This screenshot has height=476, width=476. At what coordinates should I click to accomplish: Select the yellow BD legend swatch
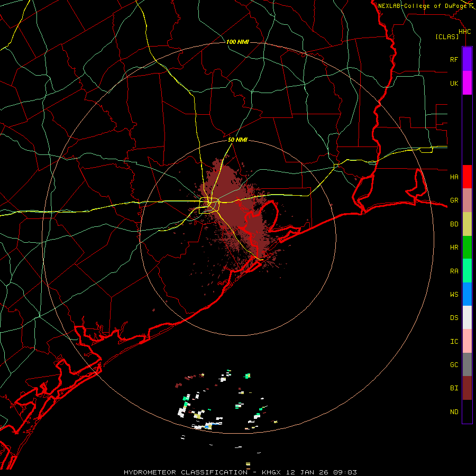pos(467,224)
